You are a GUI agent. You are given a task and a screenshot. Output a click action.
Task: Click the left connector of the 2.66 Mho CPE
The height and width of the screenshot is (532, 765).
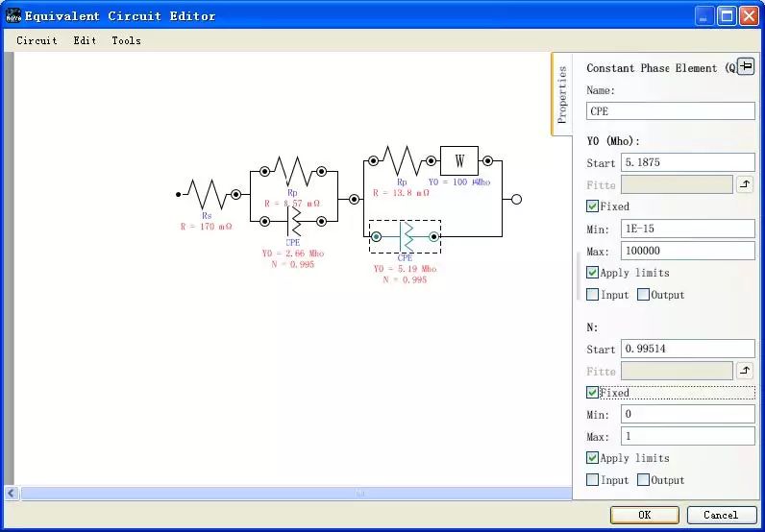click(x=264, y=222)
